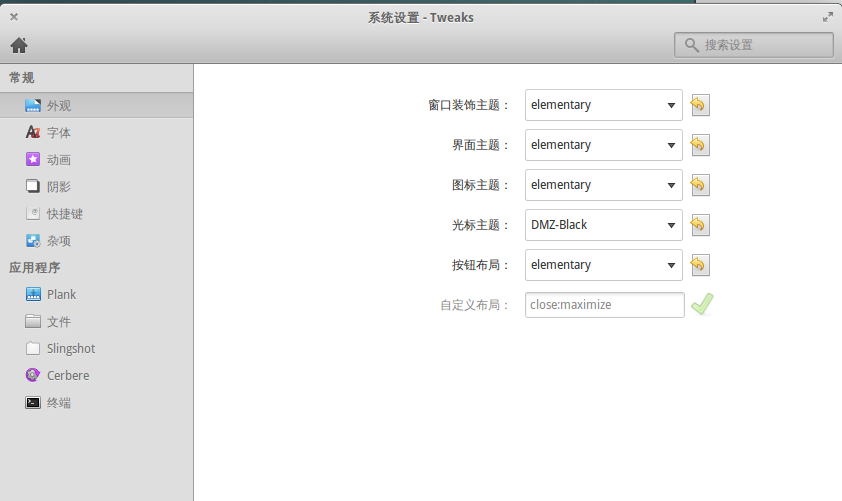
Task: Click the 界面主题 label
Action: tap(480, 145)
